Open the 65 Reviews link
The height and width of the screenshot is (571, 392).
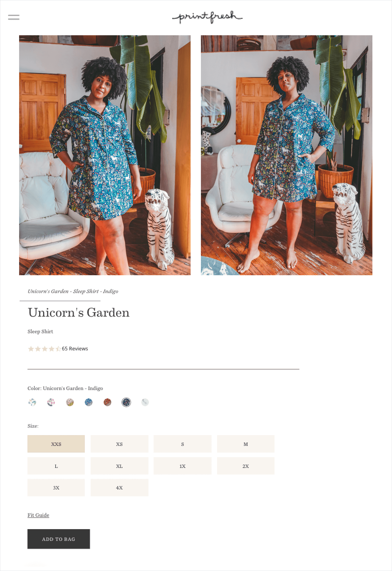(x=75, y=349)
